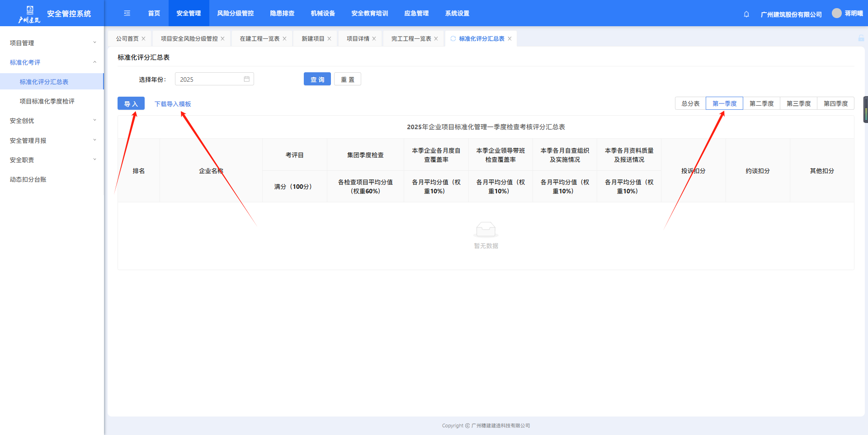868x435 pixels.
Task: Open the notification bell icon
Action: coord(746,14)
